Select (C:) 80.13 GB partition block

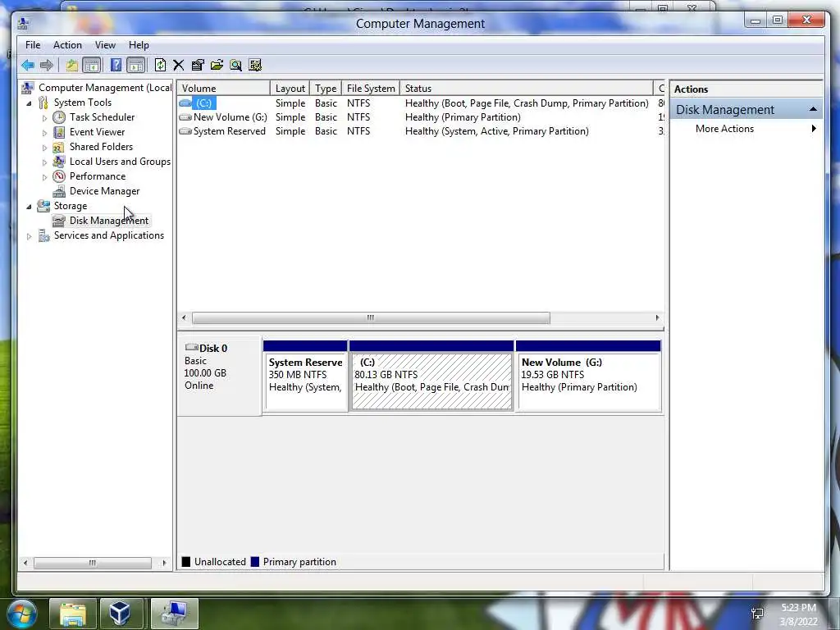tap(431, 376)
